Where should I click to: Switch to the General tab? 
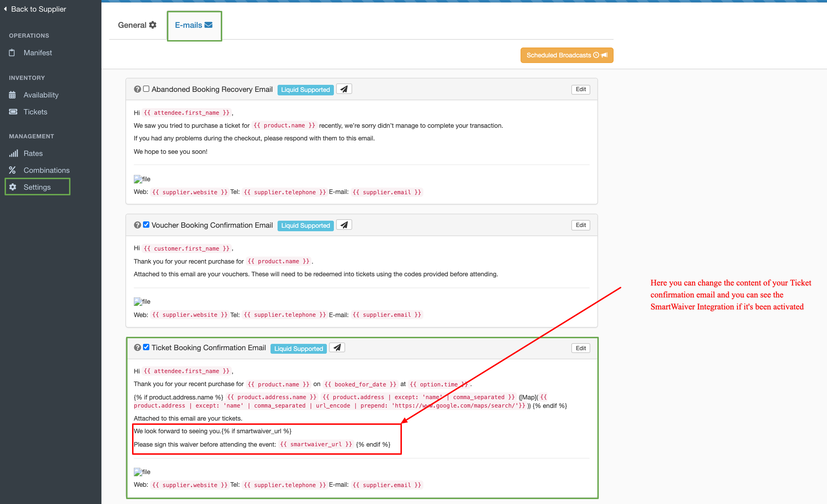tap(137, 25)
